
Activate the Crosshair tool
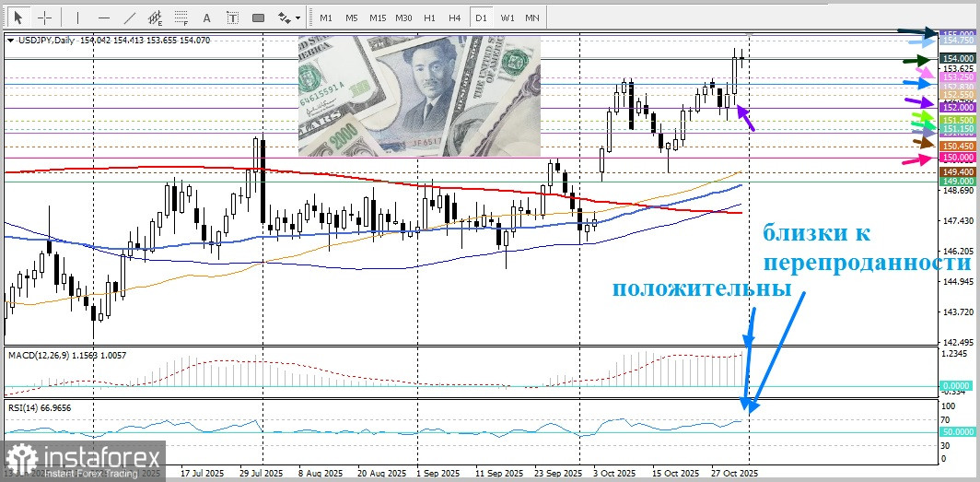[45, 18]
